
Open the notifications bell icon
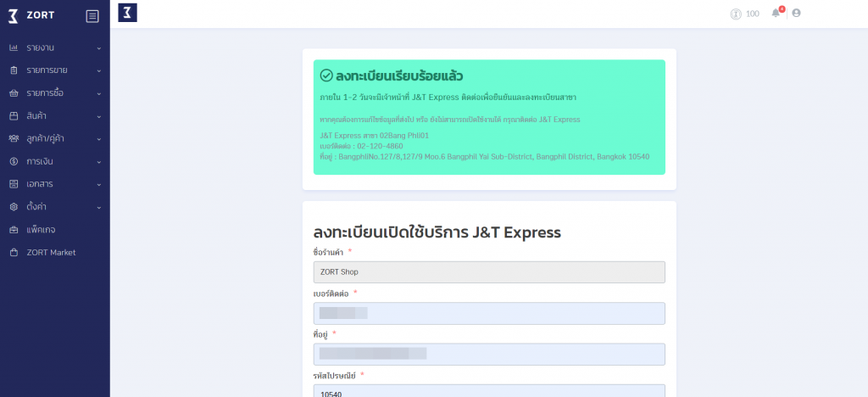pyautogui.click(x=776, y=14)
